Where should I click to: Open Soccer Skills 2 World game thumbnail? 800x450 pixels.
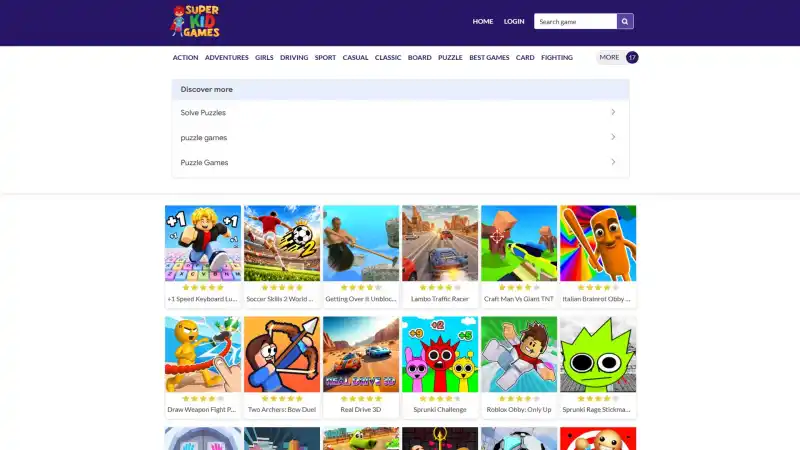(x=282, y=243)
